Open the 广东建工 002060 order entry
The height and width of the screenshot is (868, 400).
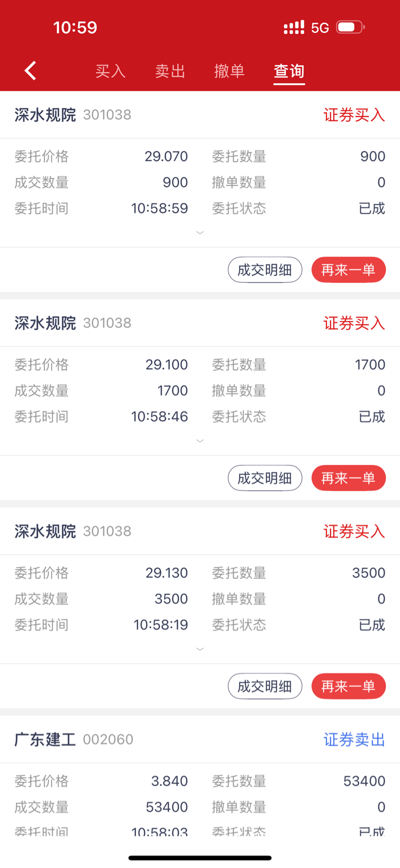tap(200, 739)
